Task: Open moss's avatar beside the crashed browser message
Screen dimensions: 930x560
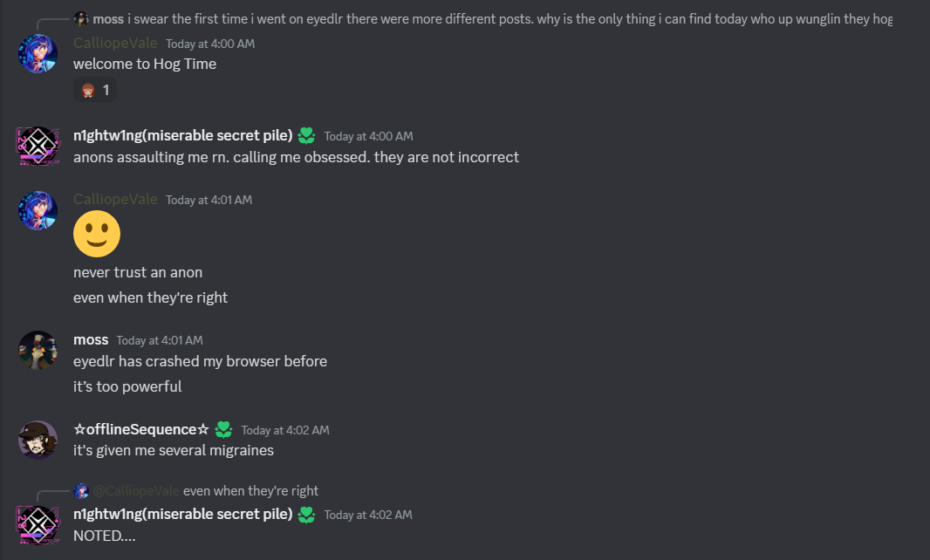Action: (38, 351)
